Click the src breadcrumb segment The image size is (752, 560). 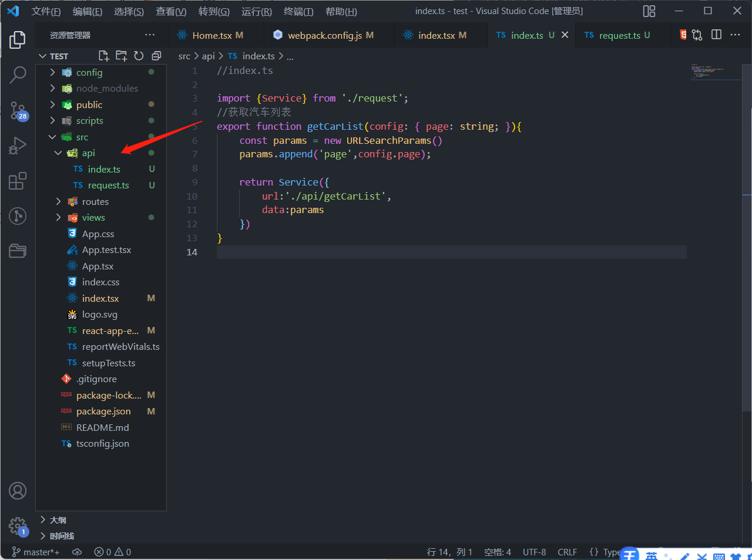point(184,56)
